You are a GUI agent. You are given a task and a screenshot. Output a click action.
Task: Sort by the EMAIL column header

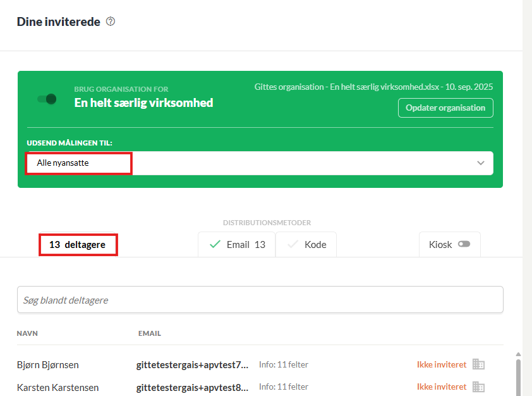pos(149,333)
